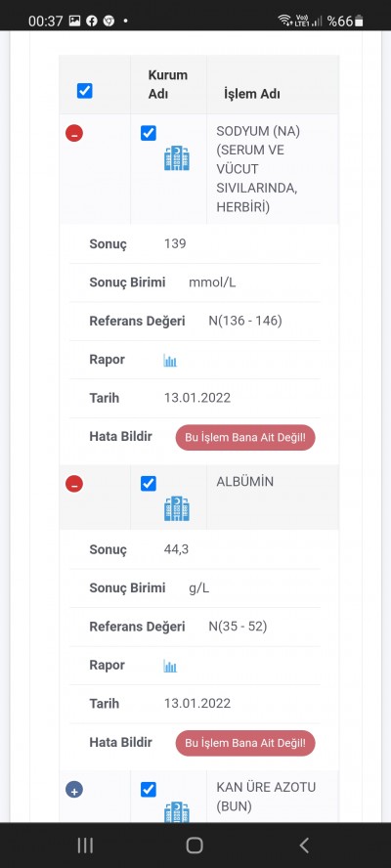Tap the Android back button
The width and height of the screenshot is (391, 868).
coord(304,845)
